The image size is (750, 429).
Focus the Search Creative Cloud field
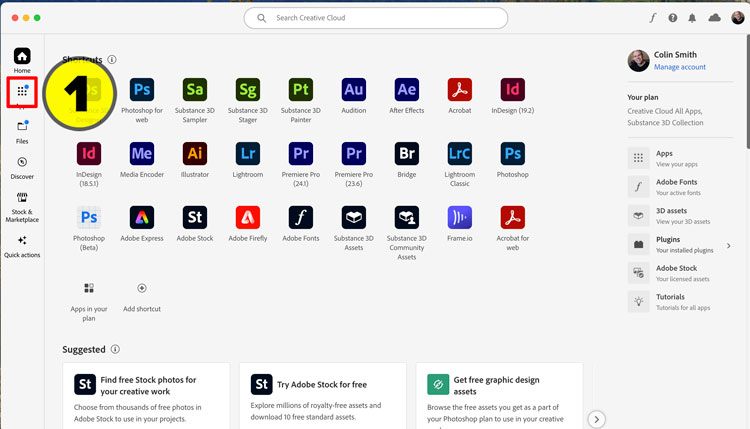click(375, 18)
